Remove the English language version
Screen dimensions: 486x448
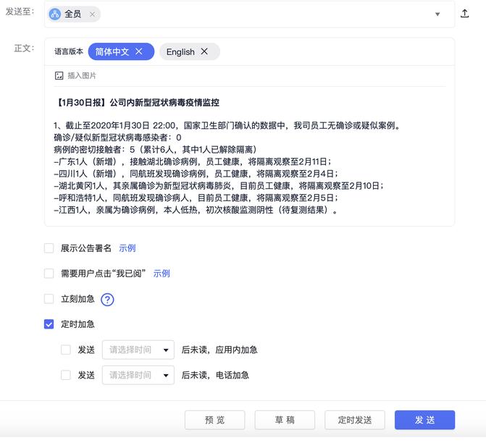pyautogui.click(x=204, y=51)
